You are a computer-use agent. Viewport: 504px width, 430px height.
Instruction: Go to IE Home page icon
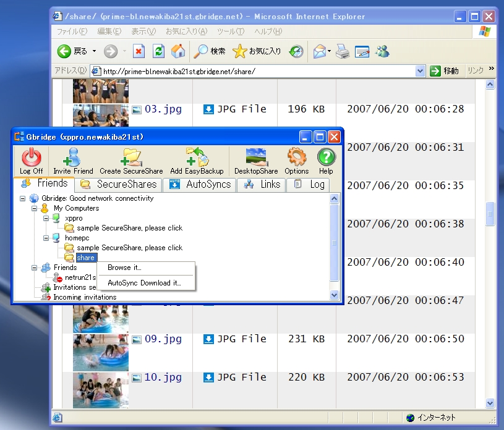click(178, 51)
